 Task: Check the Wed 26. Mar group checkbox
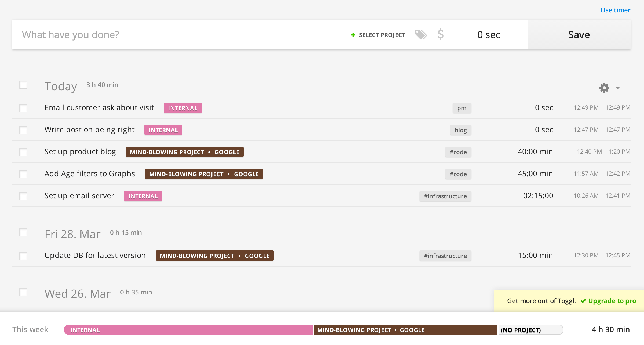point(23,292)
